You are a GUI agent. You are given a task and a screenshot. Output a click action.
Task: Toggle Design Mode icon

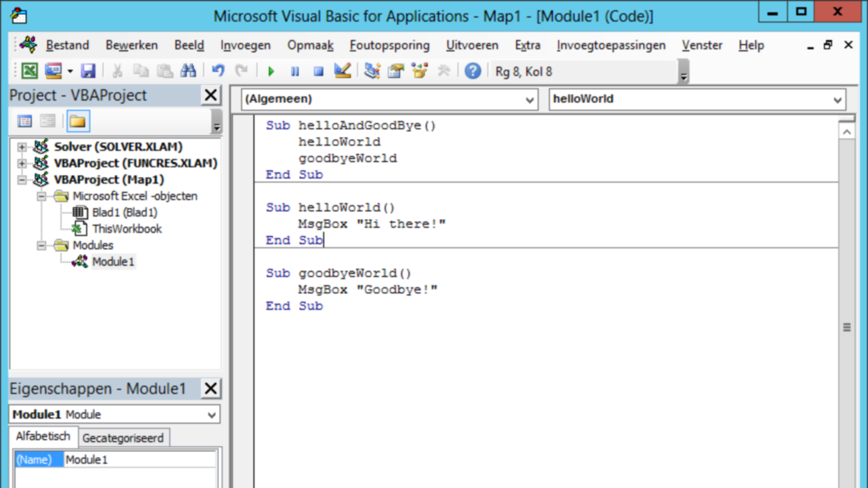pyautogui.click(x=342, y=71)
